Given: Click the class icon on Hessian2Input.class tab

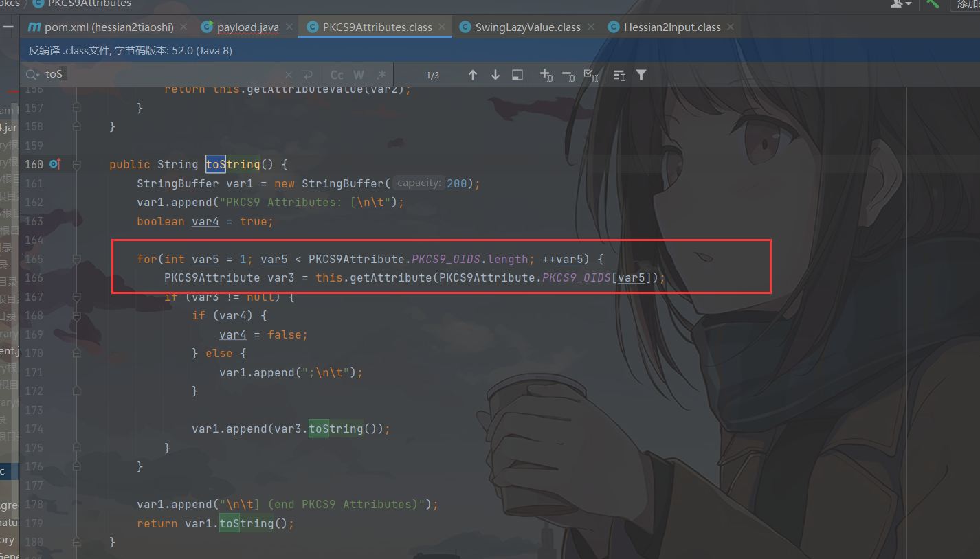Looking at the screenshot, I should (613, 27).
